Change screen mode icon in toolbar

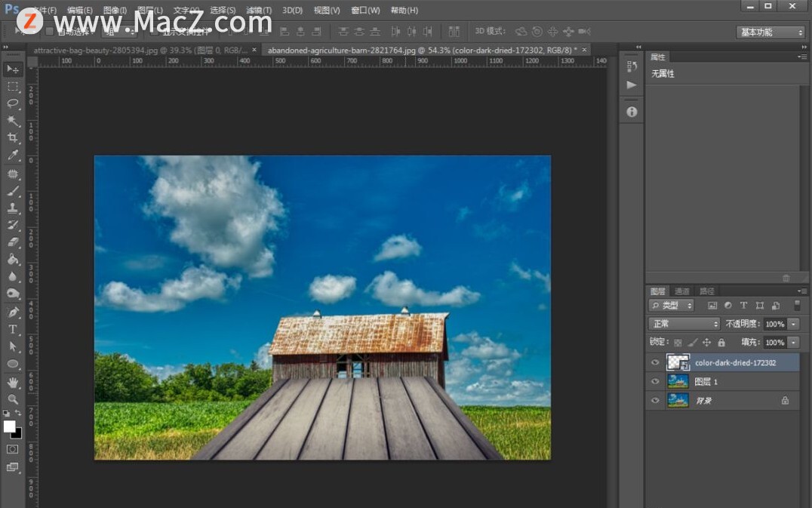click(12, 467)
